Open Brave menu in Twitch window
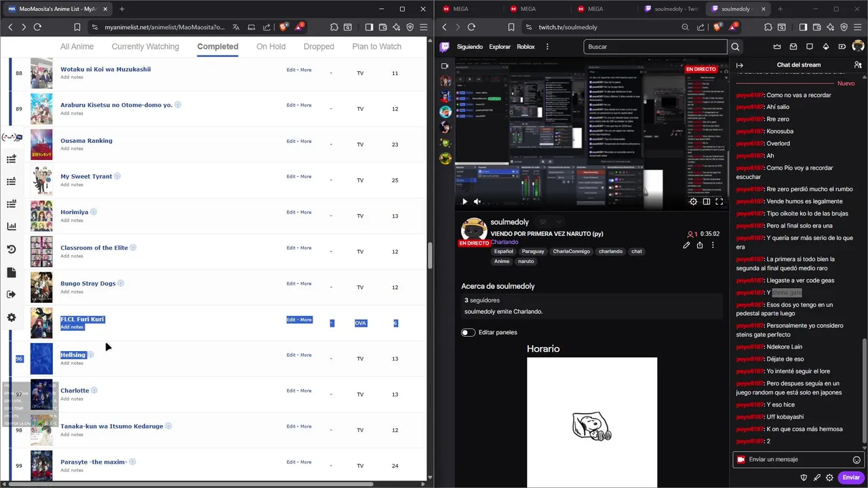The width and height of the screenshot is (868, 488). click(x=858, y=27)
